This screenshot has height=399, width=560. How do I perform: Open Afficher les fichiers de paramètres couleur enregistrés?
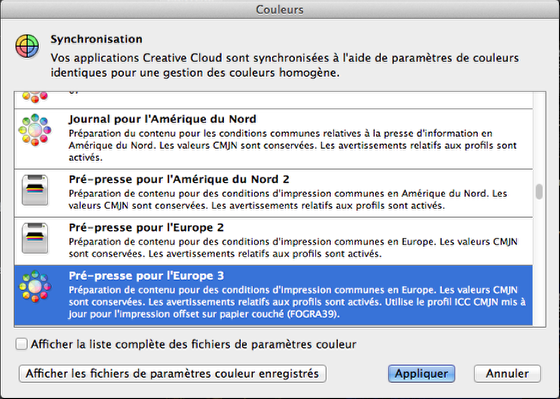click(x=172, y=374)
